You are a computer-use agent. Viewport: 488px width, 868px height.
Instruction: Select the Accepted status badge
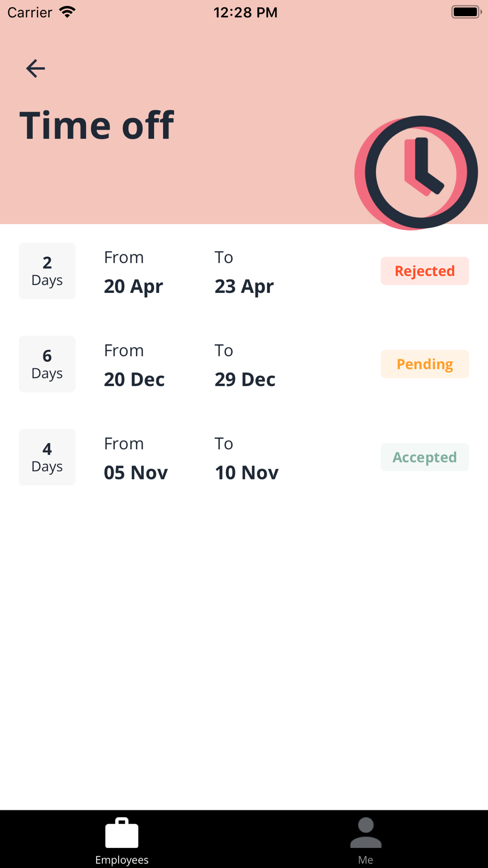point(425,457)
